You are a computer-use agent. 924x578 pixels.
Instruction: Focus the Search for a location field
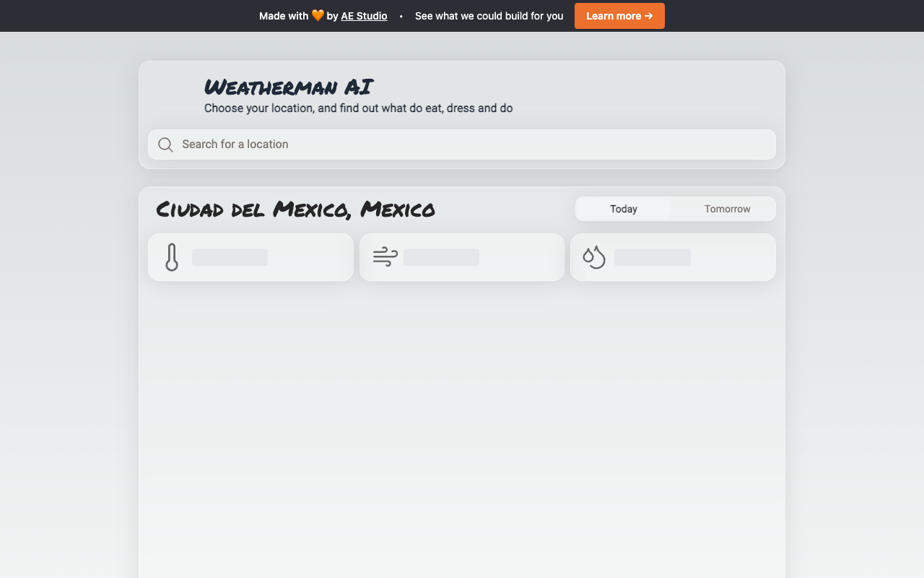[462, 144]
